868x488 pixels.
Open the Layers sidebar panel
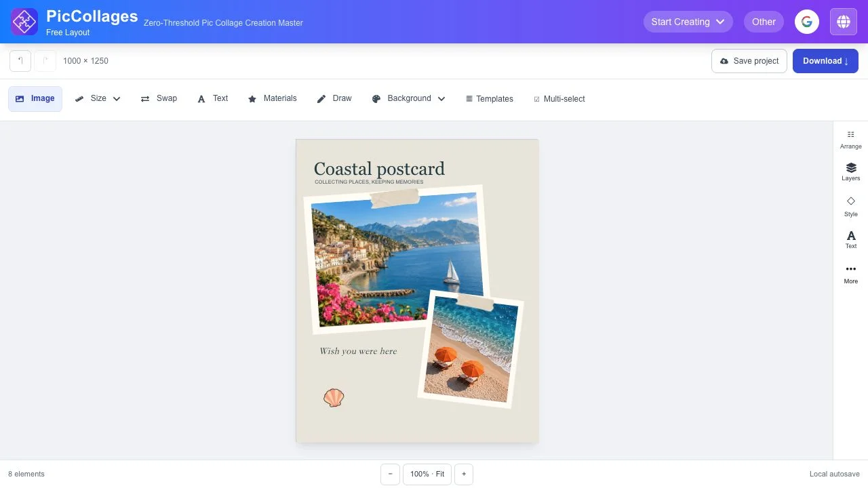tap(851, 172)
